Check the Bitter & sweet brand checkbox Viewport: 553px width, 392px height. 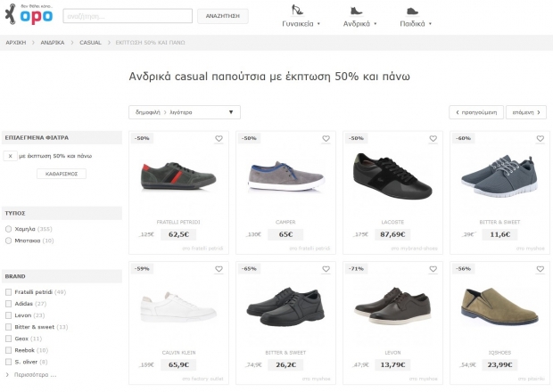tap(8, 327)
